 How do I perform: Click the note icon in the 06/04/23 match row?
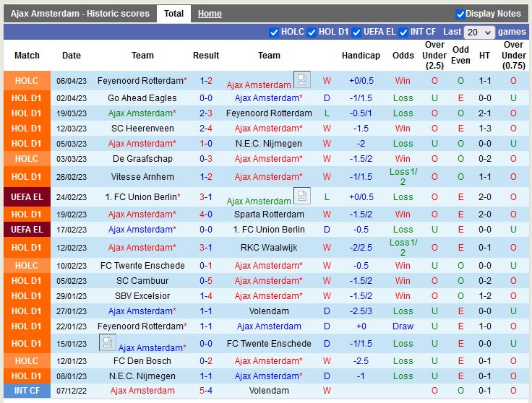301,79
